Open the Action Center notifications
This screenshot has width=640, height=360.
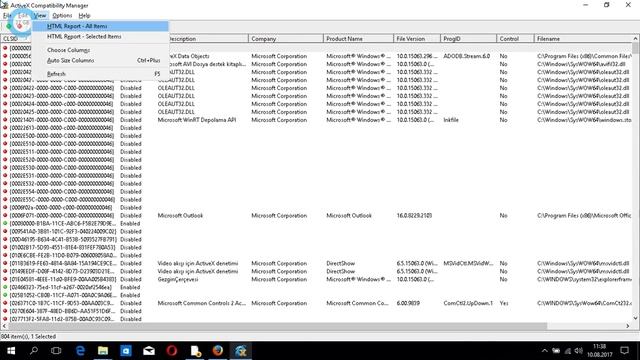[x=624, y=351]
